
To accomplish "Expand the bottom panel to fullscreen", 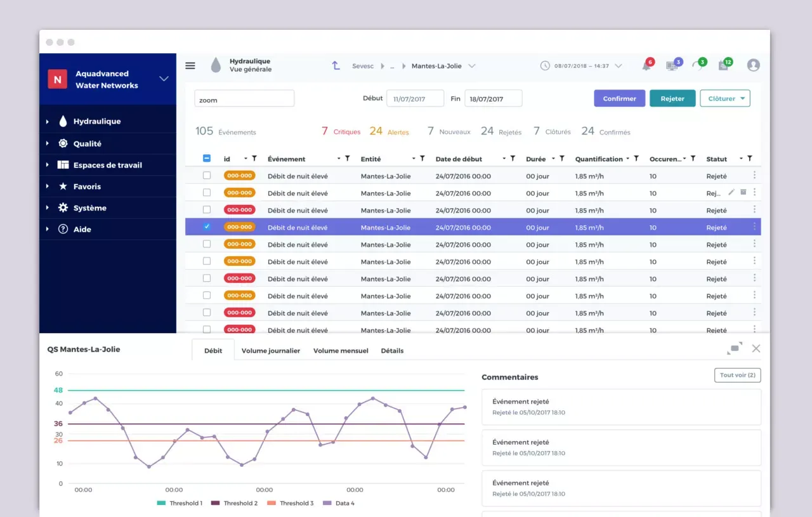I will point(735,348).
